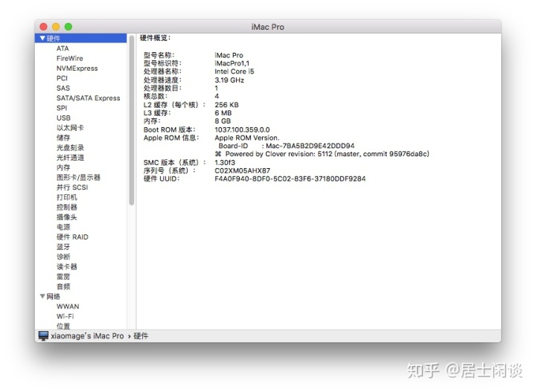
Task: Click the iMacPro1,1 model identifier value
Action: pyautogui.click(x=232, y=63)
